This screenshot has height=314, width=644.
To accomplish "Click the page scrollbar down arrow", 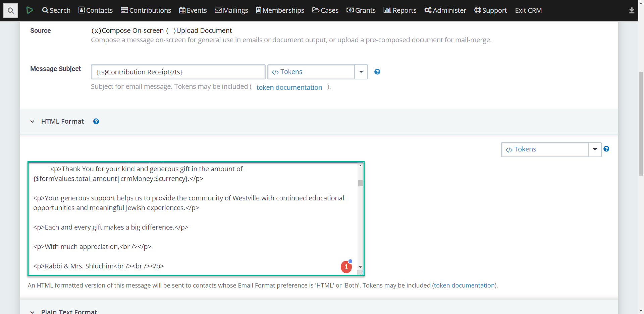I will pos(641,311).
